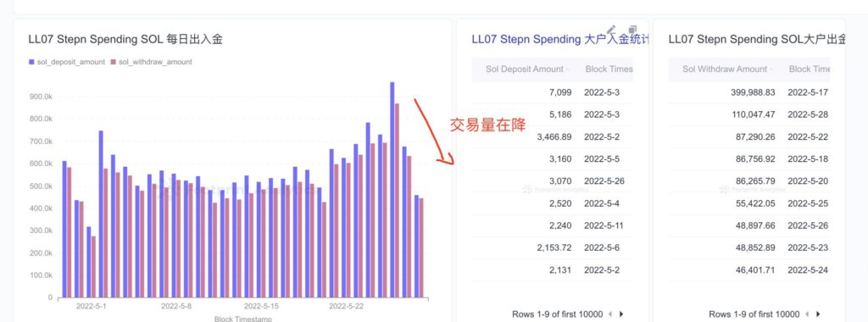Click the duplicate card icon beside the pencil
Image resolution: width=868 pixels, height=322 pixels.
click(x=632, y=30)
